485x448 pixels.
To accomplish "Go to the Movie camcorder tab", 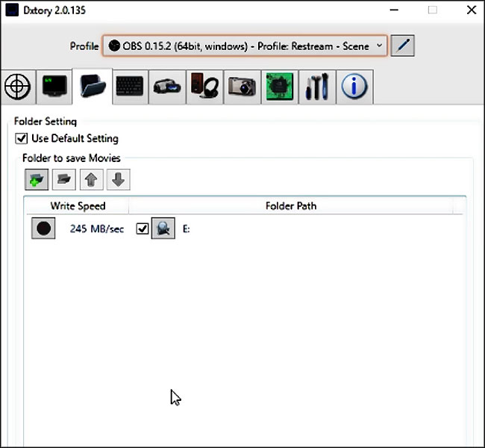I will (x=167, y=87).
